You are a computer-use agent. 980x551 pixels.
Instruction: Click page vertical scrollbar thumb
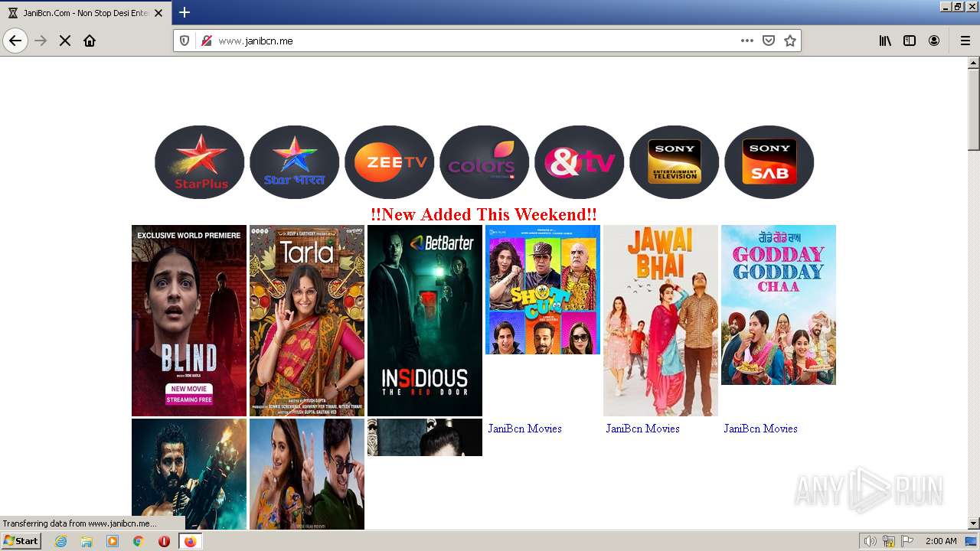973,109
